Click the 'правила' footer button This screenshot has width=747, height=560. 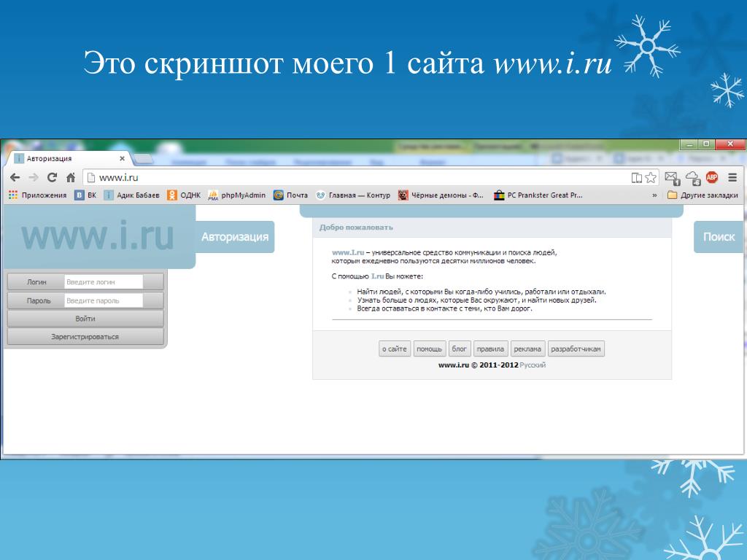pos(490,349)
